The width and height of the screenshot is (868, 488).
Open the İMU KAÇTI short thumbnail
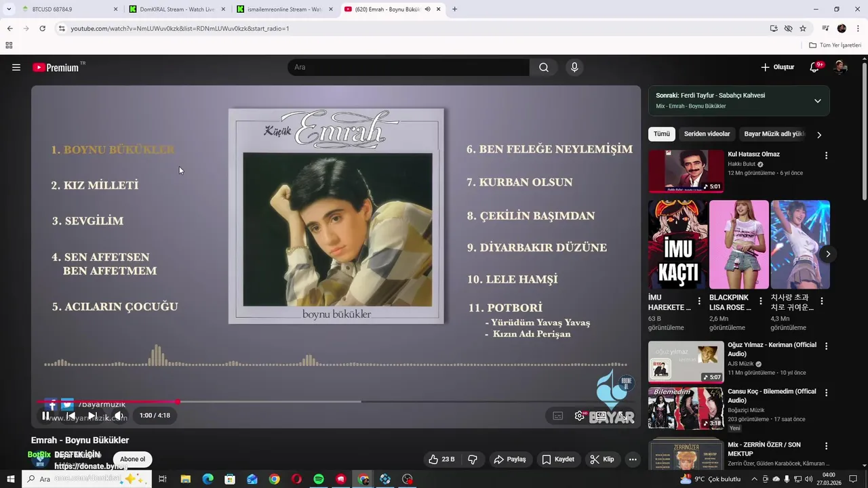(x=677, y=245)
